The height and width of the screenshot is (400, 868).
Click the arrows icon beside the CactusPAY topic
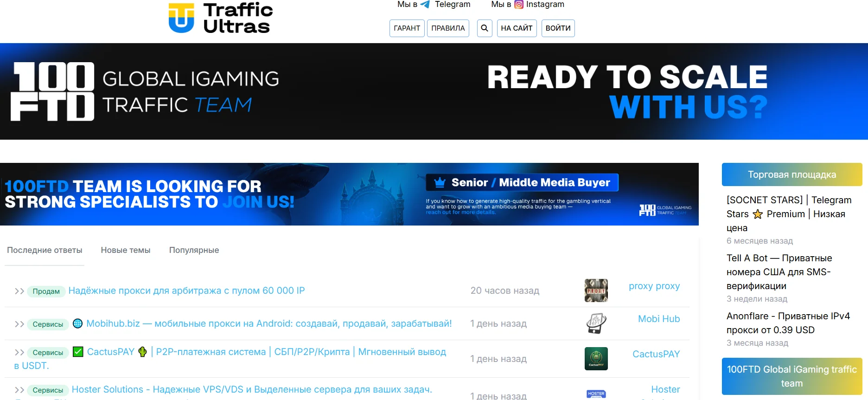pos(19,353)
